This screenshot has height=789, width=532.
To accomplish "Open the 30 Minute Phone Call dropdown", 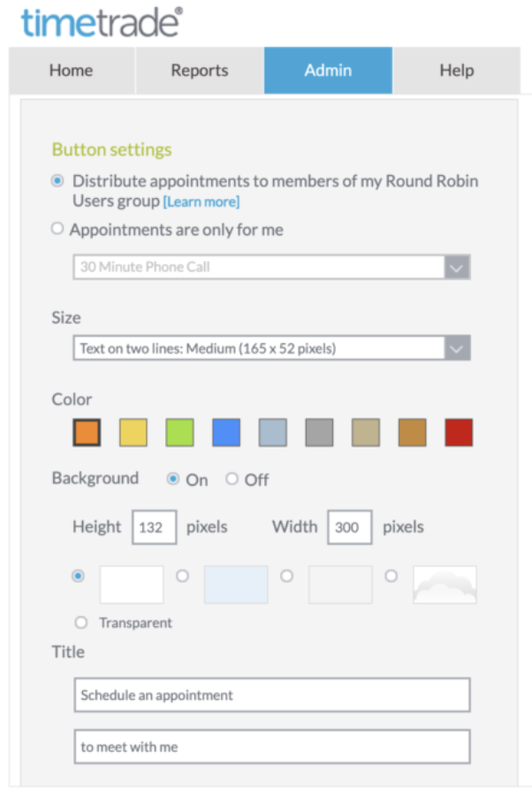I will pyautogui.click(x=271, y=267).
